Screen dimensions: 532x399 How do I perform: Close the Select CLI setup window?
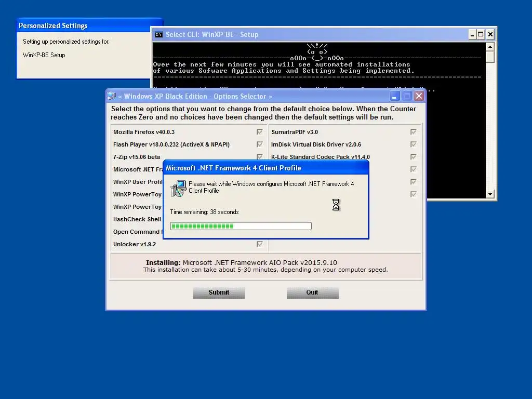490,34
